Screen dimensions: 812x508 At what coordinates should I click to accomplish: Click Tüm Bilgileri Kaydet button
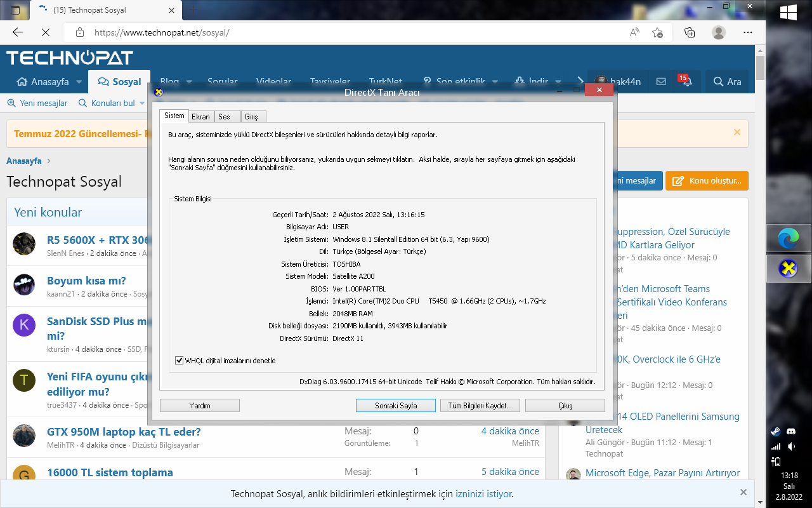click(480, 405)
